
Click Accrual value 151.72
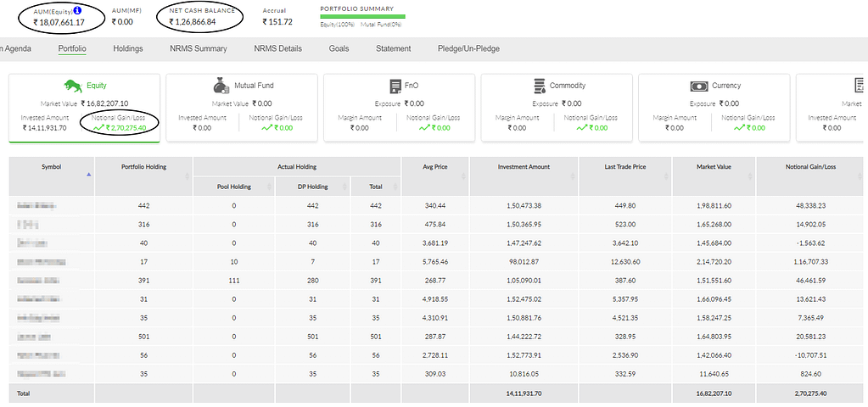[x=277, y=22]
